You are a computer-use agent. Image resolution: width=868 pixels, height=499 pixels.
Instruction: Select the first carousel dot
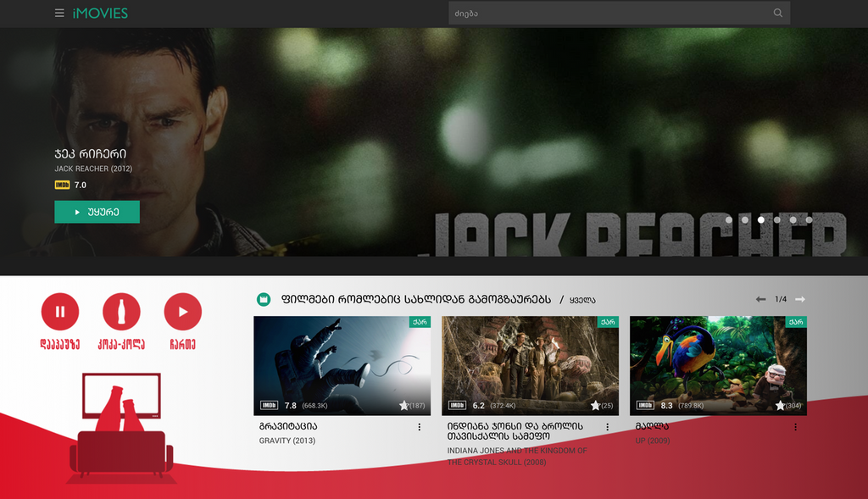click(729, 220)
